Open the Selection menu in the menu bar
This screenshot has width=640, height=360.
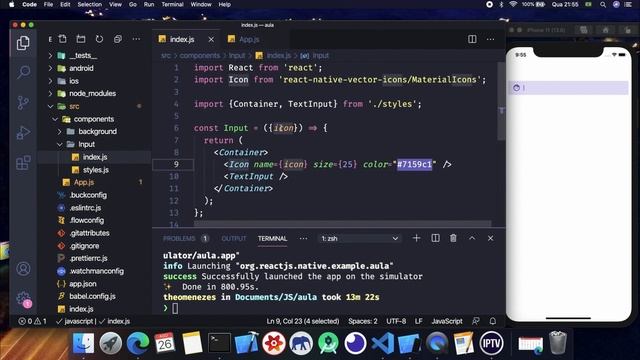(89, 4)
